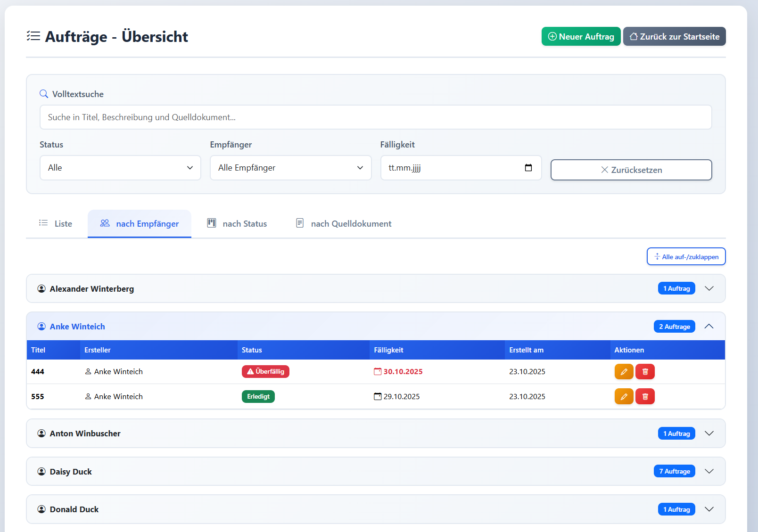Expand the Donald Duck group chevron
The image size is (758, 532).
(x=709, y=509)
